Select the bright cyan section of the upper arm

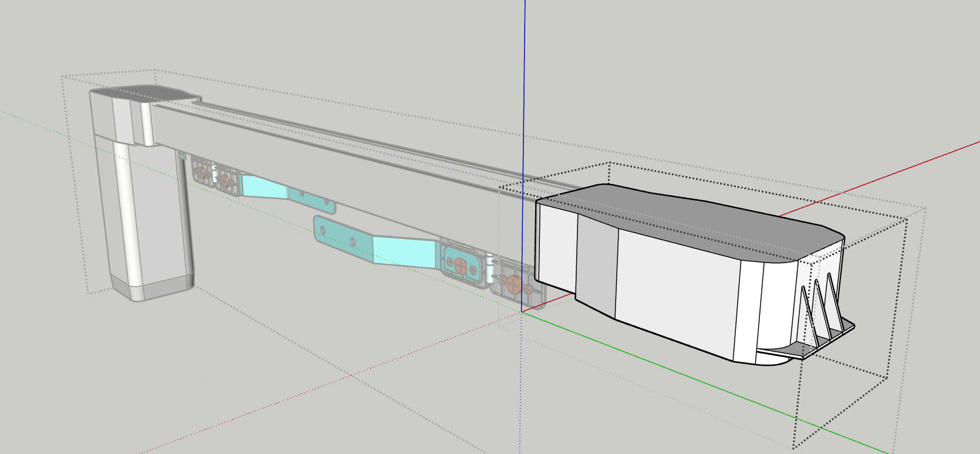[x=264, y=187]
